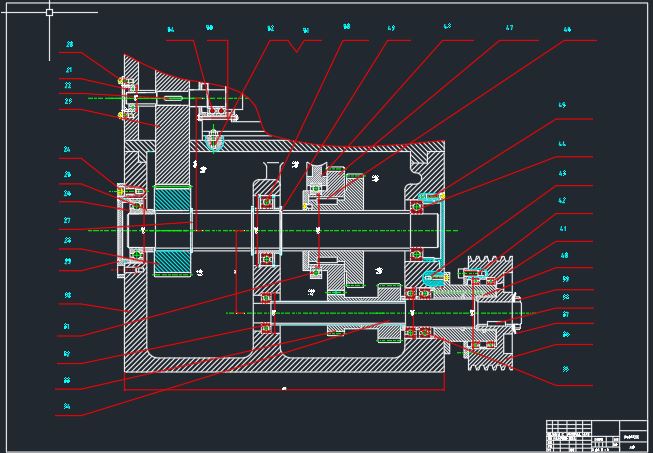Pick part callout number 27

[67, 221]
